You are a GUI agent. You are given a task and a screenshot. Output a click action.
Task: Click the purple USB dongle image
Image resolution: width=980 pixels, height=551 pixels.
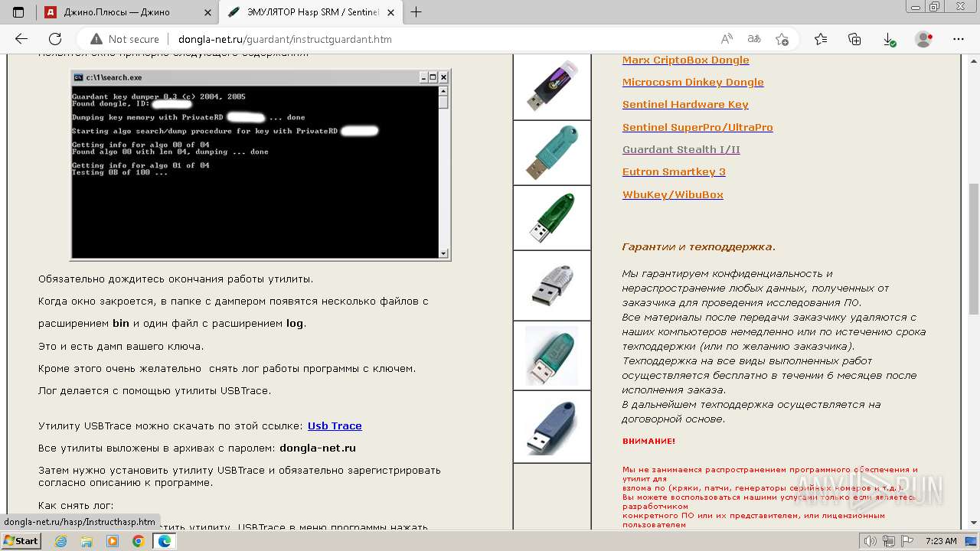(552, 86)
